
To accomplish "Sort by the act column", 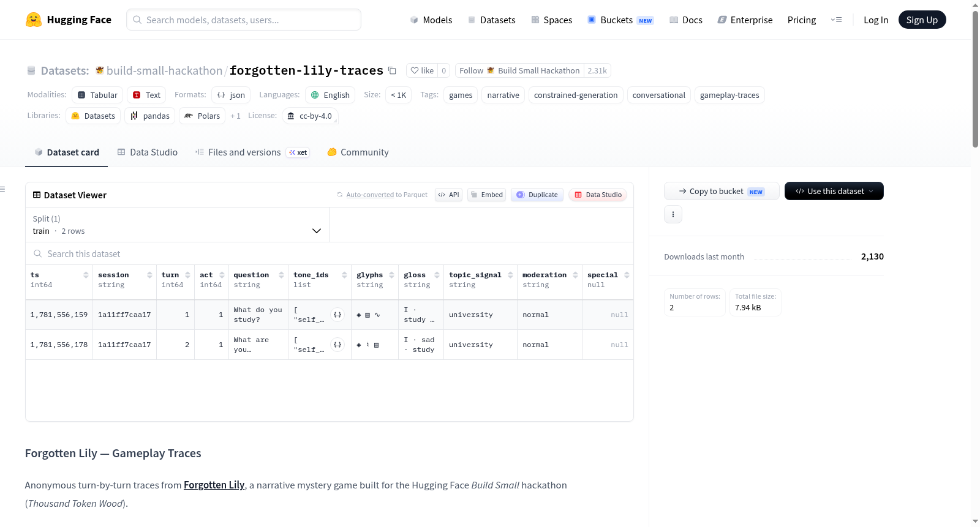I will [222, 275].
